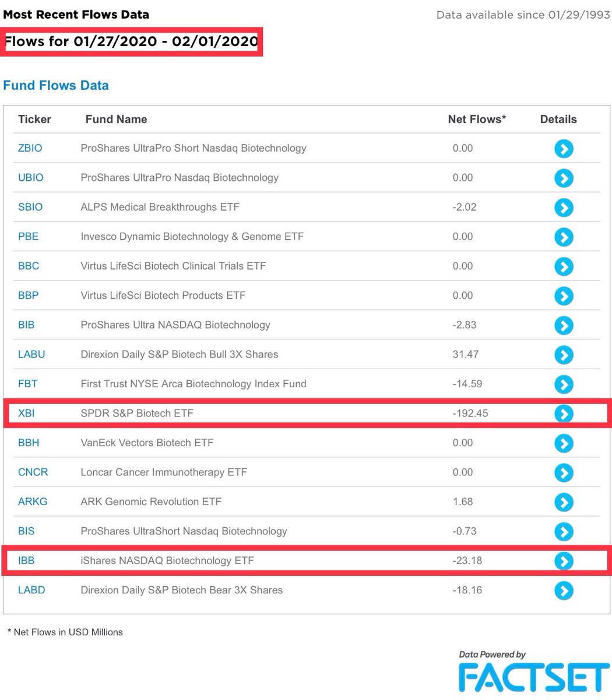
Task: Click the -18.16 net flow value
Action: coord(467,590)
